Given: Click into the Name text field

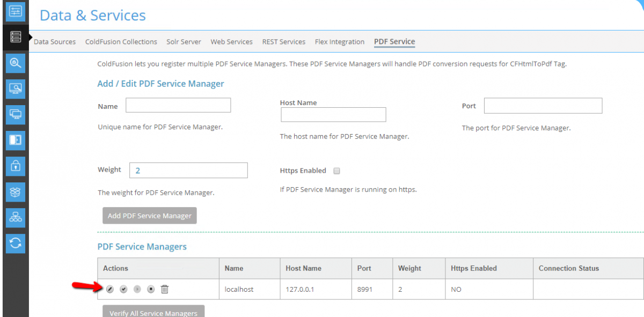Looking at the screenshot, I should point(178,105).
